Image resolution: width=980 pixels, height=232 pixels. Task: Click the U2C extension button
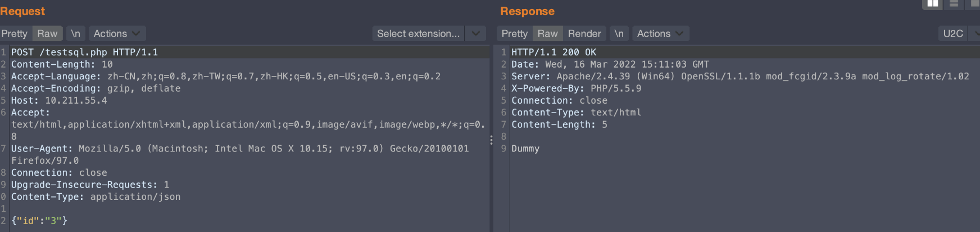pos(953,34)
